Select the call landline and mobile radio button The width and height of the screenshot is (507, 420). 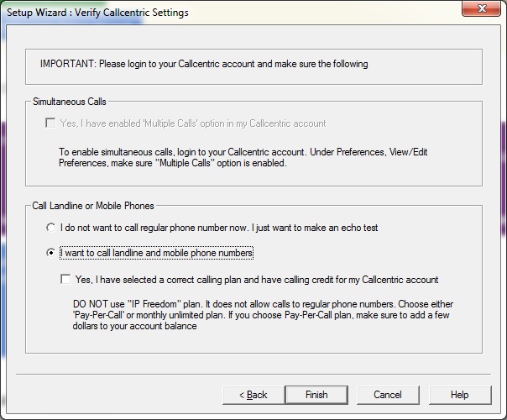pos(51,253)
